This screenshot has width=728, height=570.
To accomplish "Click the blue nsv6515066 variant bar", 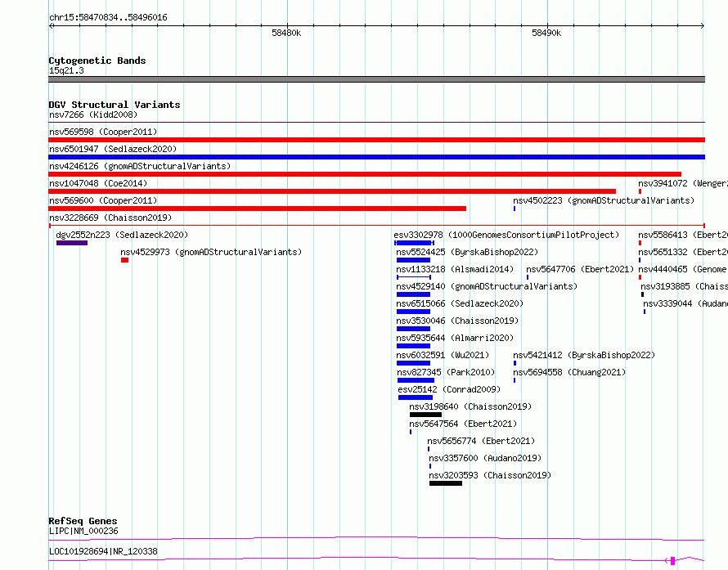I will click(413, 312).
